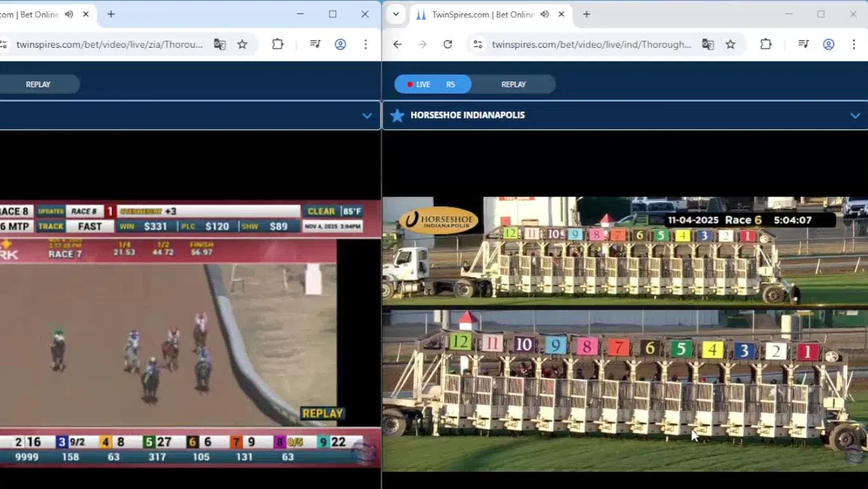Expand track selector chevron in left window

coord(367,115)
